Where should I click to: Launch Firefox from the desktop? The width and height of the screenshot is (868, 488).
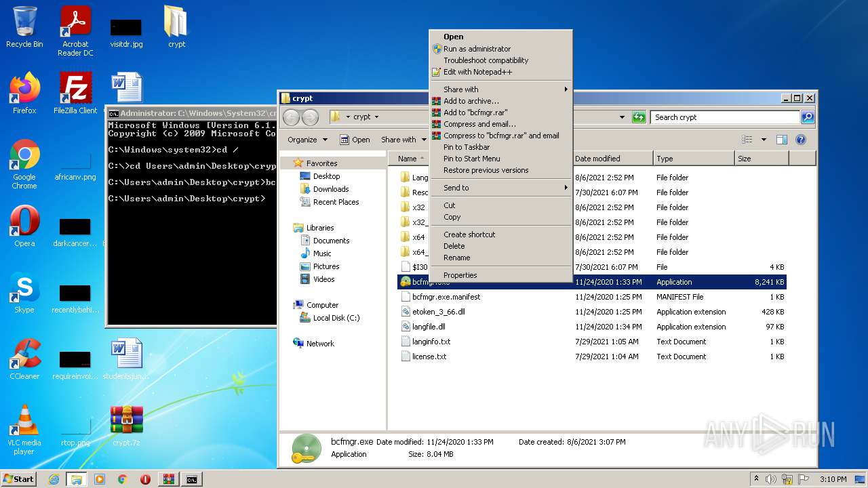click(x=24, y=94)
